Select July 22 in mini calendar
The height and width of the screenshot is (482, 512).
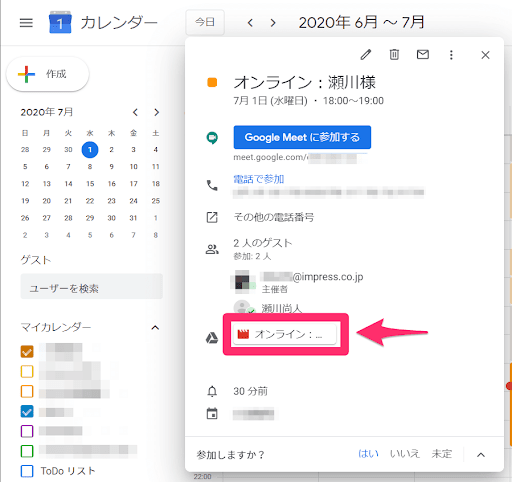90,201
